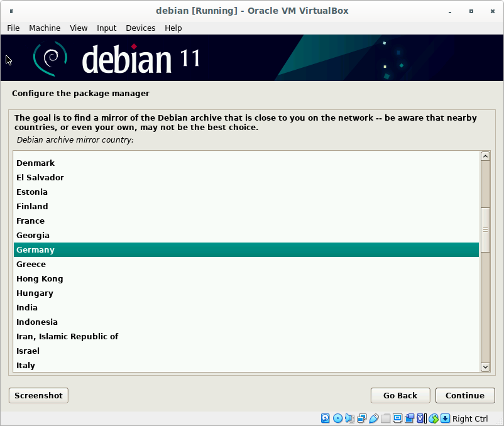The image size is (504, 426).
Task: Open the USB devices status icon
Action: [x=373, y=418]
